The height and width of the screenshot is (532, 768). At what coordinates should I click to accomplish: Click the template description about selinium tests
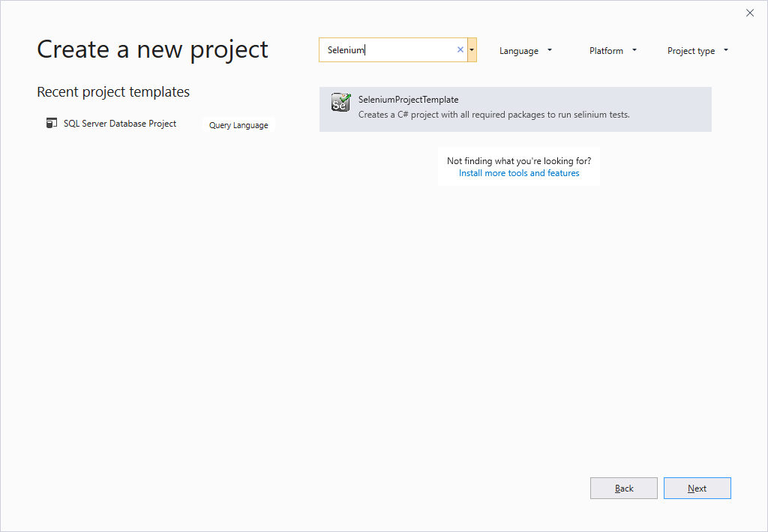493,115
